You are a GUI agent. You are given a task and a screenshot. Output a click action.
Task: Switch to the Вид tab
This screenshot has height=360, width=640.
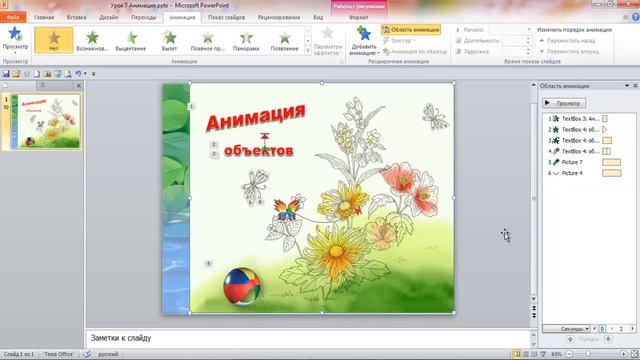pyautogui.click(x=318, y=17)
